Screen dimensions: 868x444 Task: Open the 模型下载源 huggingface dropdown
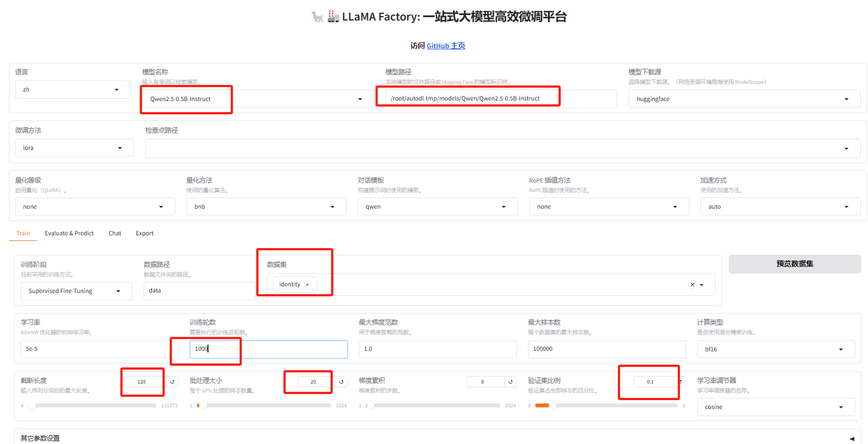744,99
